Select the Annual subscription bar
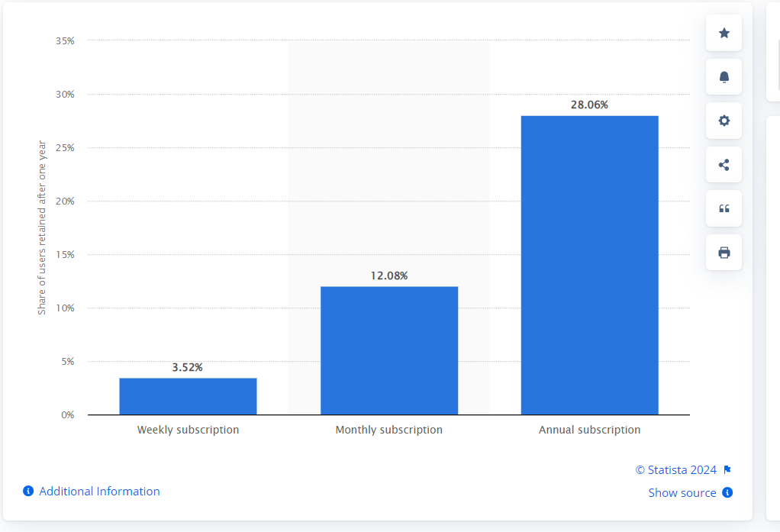The image size is (780, 532). (x=589, y=266)
